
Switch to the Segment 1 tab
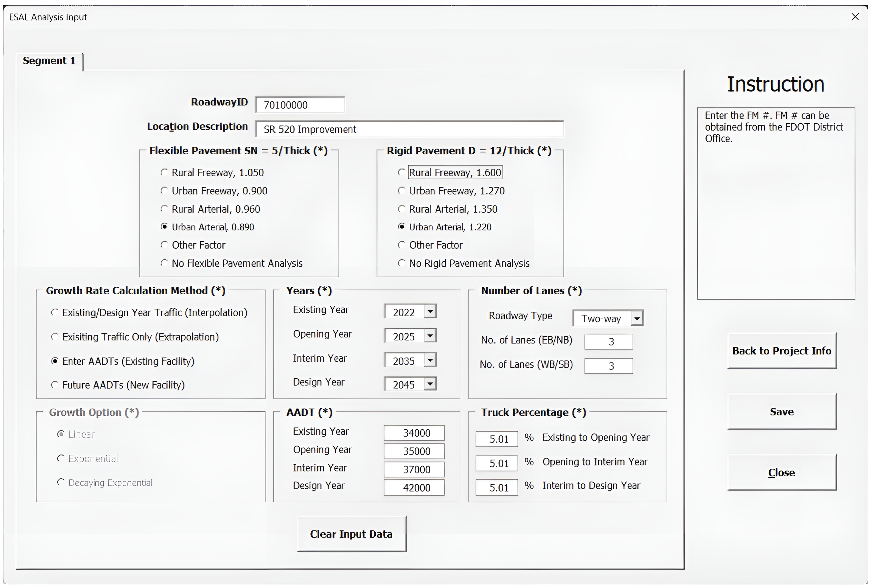[49, 61]
